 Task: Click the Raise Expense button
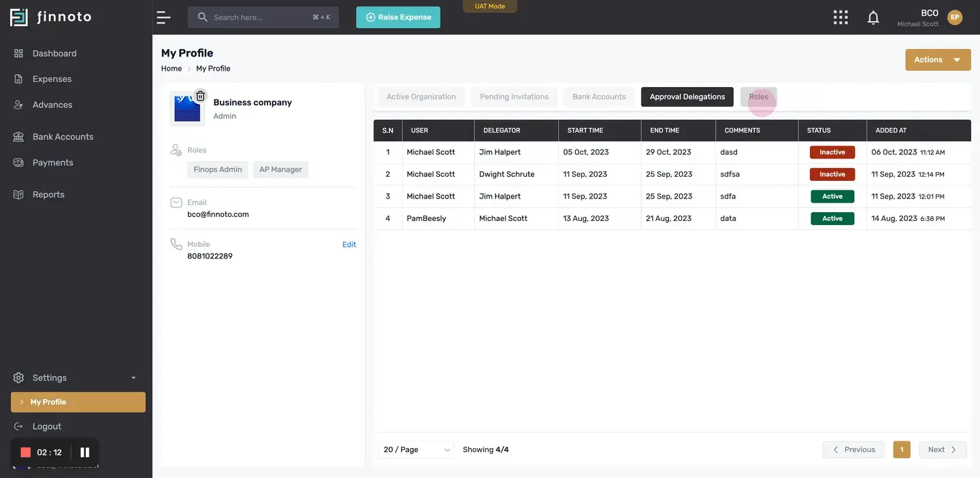tap(398, 17)
